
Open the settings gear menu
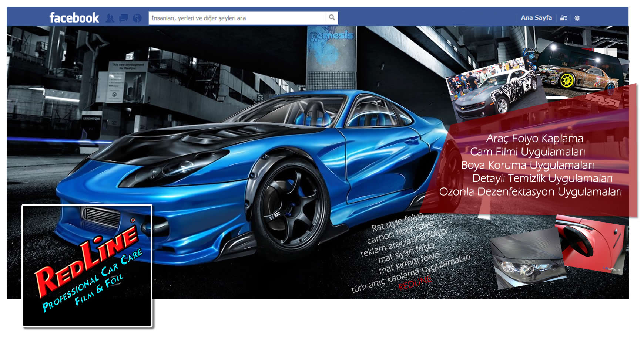[x=577, y=18]
